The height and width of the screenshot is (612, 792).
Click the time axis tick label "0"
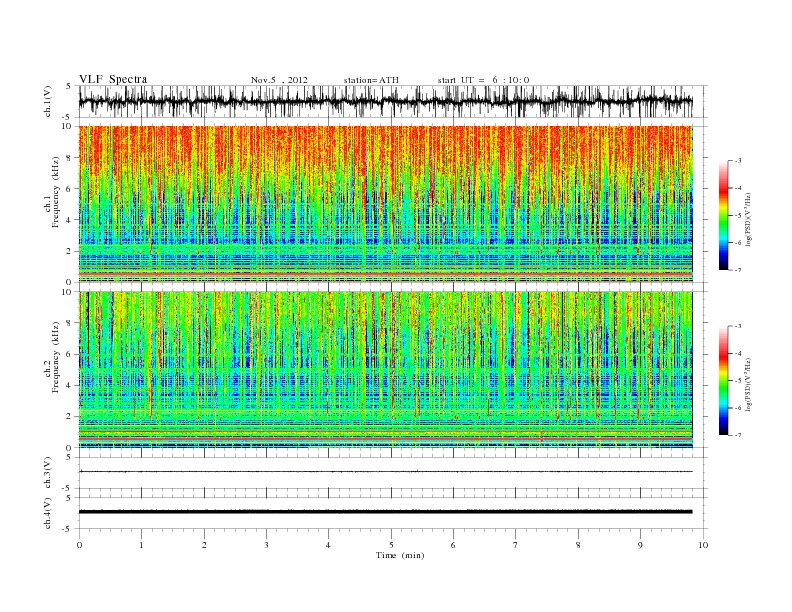(79, 545)
